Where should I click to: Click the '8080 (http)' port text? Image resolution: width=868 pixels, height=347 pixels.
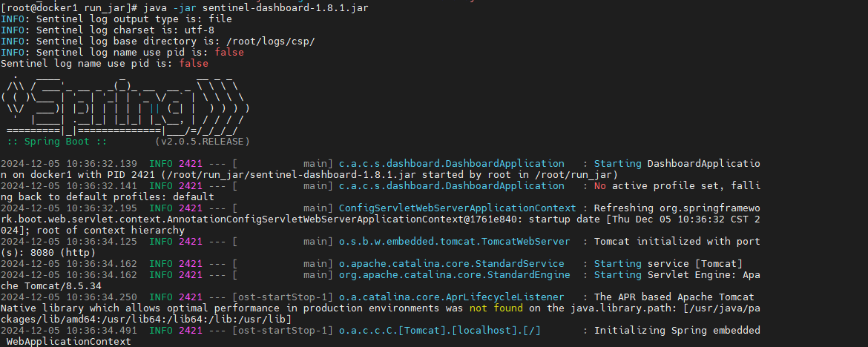click(x=63, y=252)
